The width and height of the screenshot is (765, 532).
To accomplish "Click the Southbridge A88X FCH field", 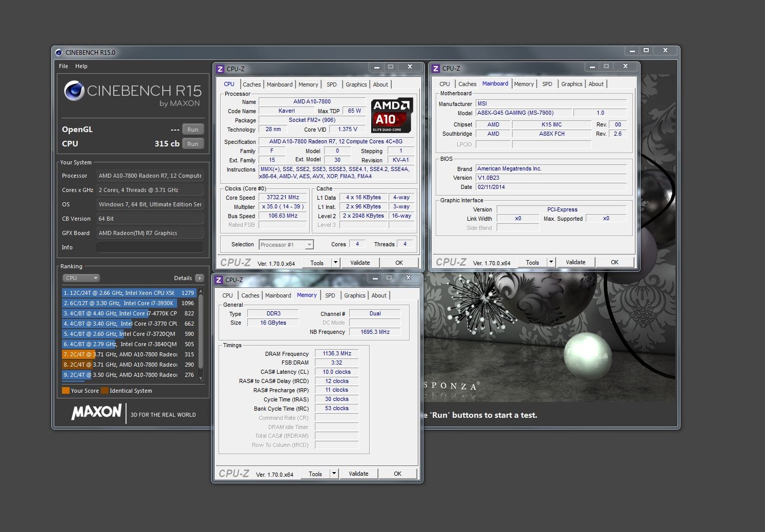I will point(551,134).
